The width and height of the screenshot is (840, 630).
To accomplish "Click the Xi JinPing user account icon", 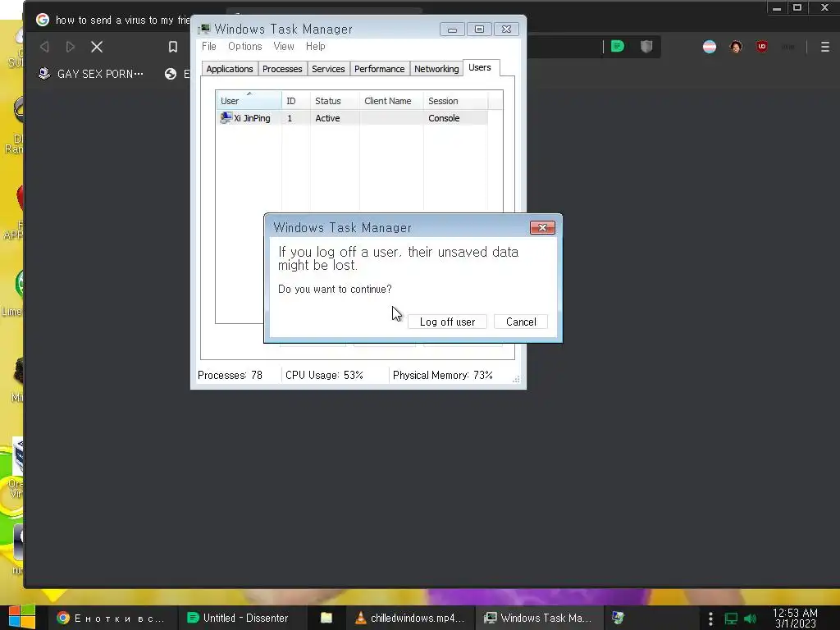I will click(226, 118).
